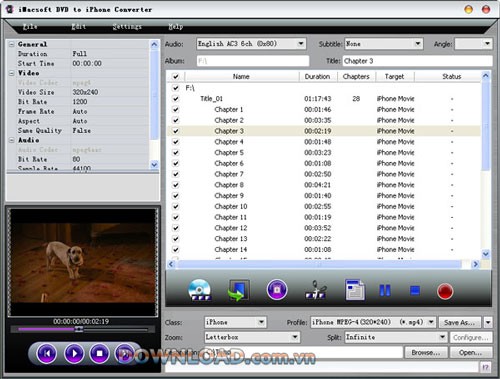Click the Title input field
The height and width of the screenshot is (379, 500).
[x=417, y=61]
